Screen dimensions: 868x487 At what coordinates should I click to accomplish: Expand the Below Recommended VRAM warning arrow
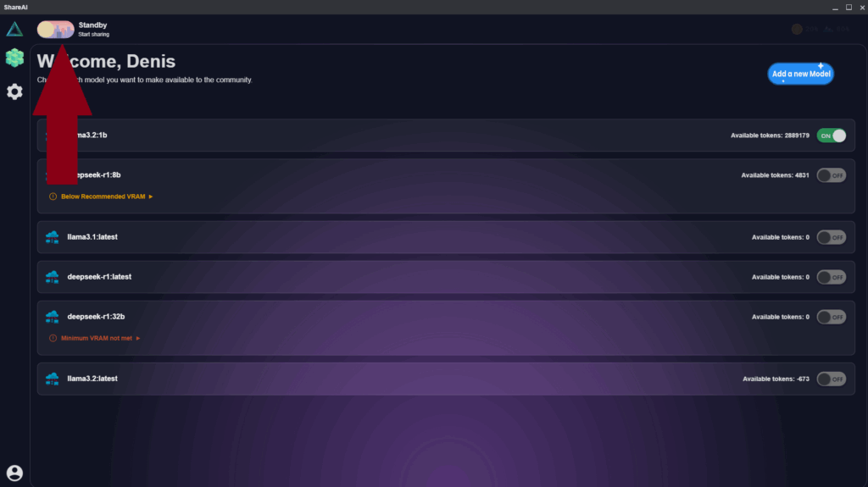[151, 196]
